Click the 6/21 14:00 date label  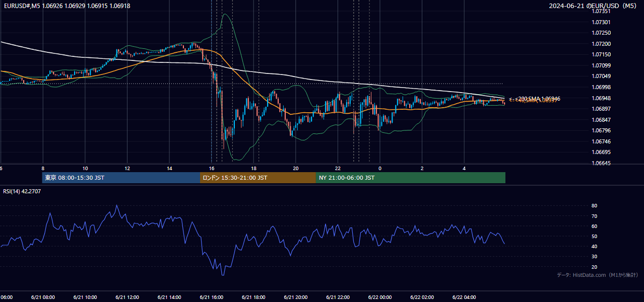pos(169,297)
